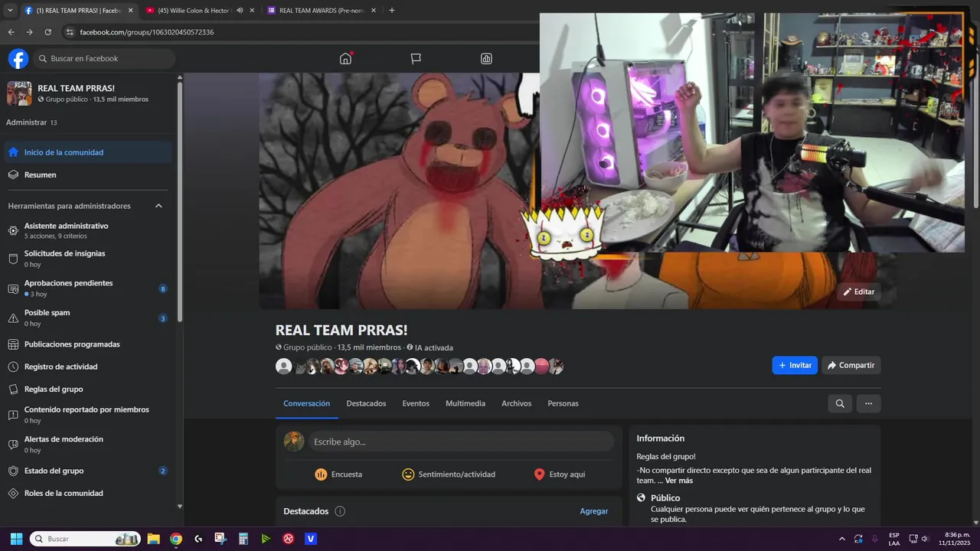
Task: Switch to the Conversación tab
Action: tap(306, 403)
